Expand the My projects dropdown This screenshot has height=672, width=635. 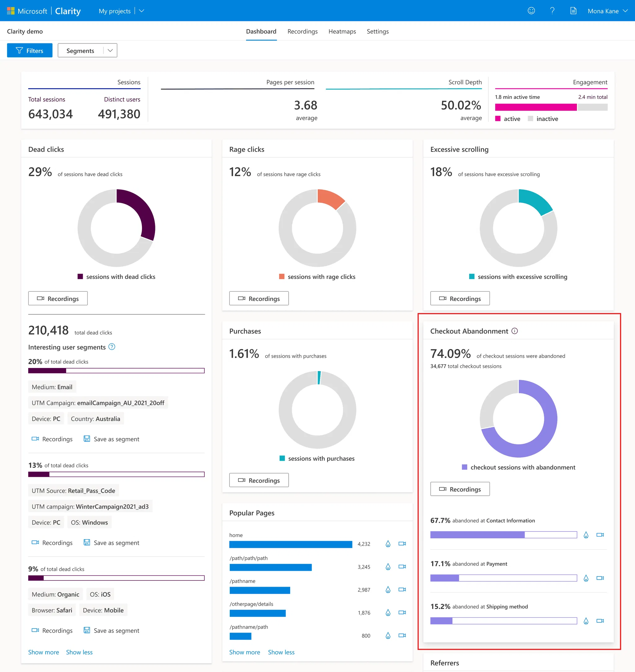[x=141, y=11]
